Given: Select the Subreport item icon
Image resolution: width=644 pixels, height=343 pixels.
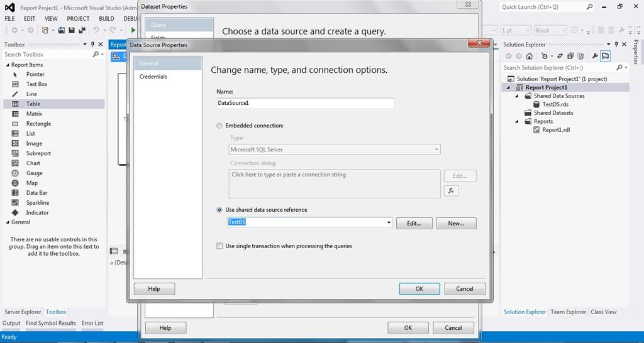Looking at the screenshot, I should [15, 153].
